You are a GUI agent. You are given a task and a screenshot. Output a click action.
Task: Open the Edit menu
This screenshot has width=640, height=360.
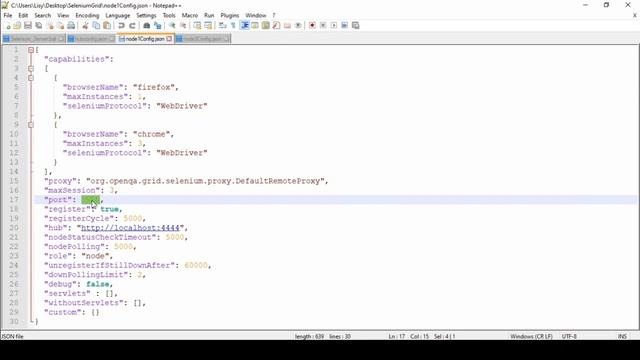point(23,15)
